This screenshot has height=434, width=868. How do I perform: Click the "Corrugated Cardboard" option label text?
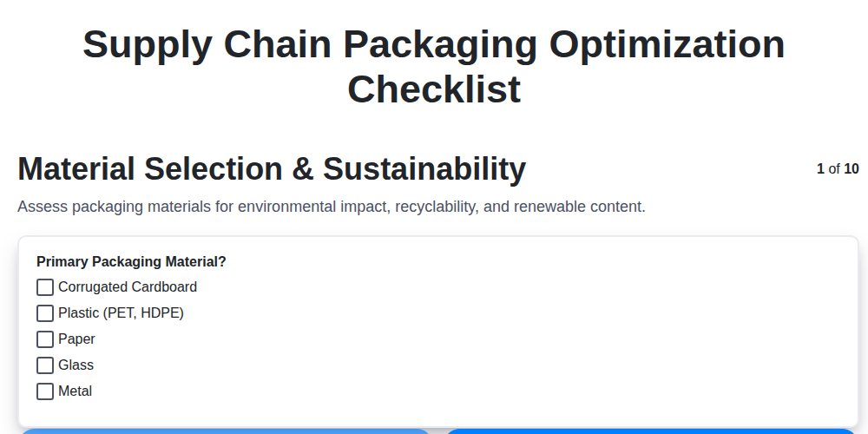[128, 287]
